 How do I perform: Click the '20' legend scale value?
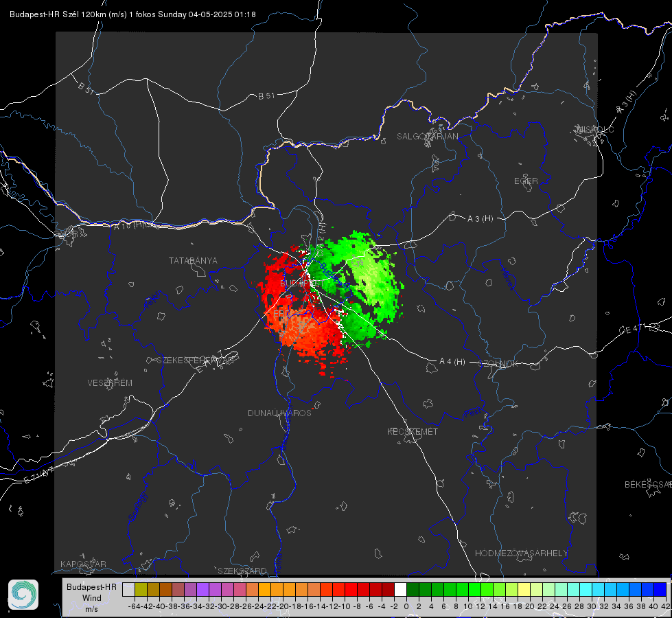tap(530, 606)
